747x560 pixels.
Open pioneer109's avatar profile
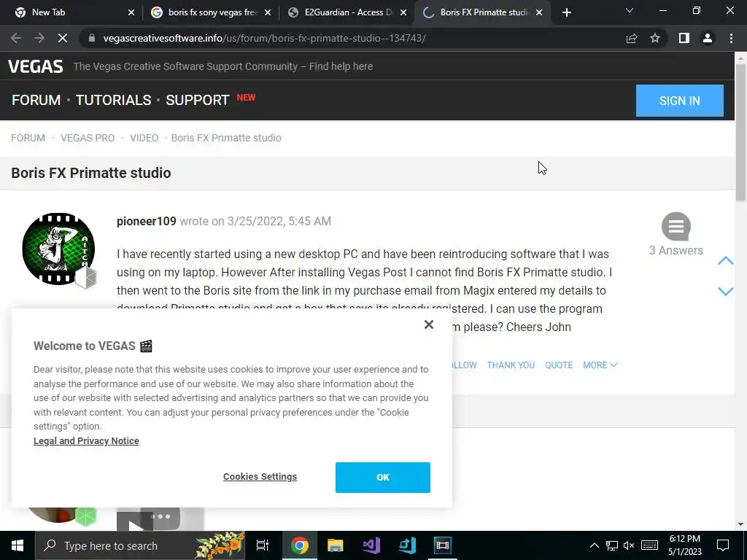(58, 249)
